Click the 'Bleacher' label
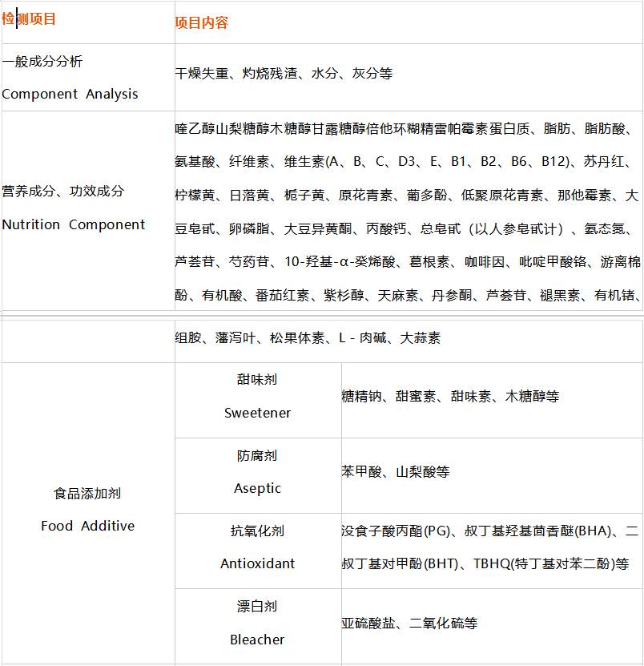Screen dimensions: 644x666 click(x=257, y=640)
